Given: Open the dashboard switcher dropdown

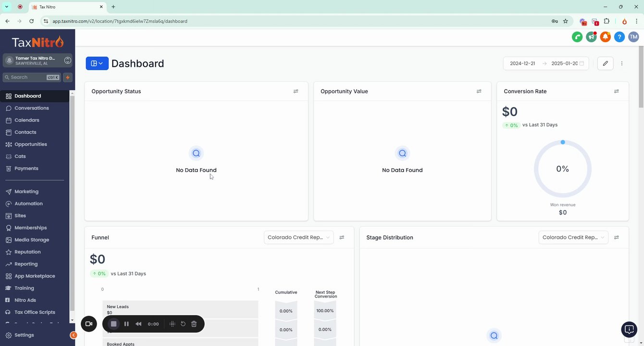Looking at the screenshot, I should coord(97,63).
